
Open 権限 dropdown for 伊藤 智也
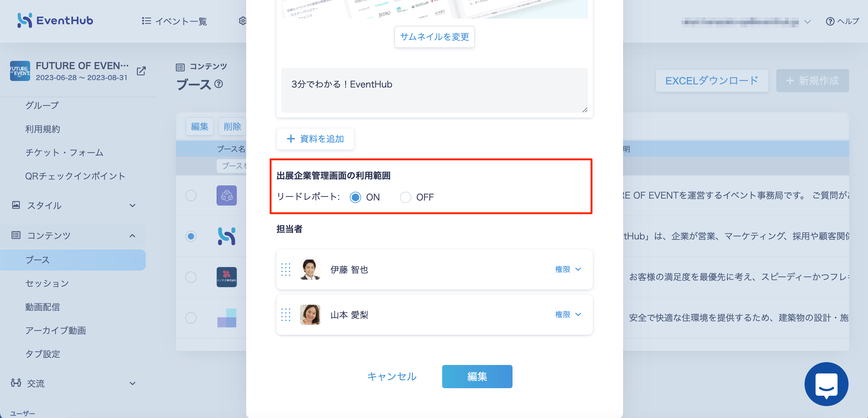[x=568, y=269]
